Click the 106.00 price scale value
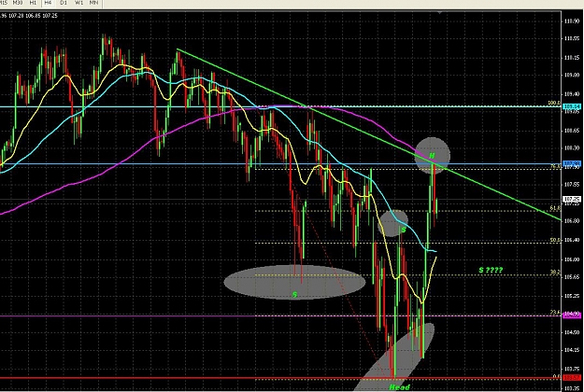 point(572,259)
